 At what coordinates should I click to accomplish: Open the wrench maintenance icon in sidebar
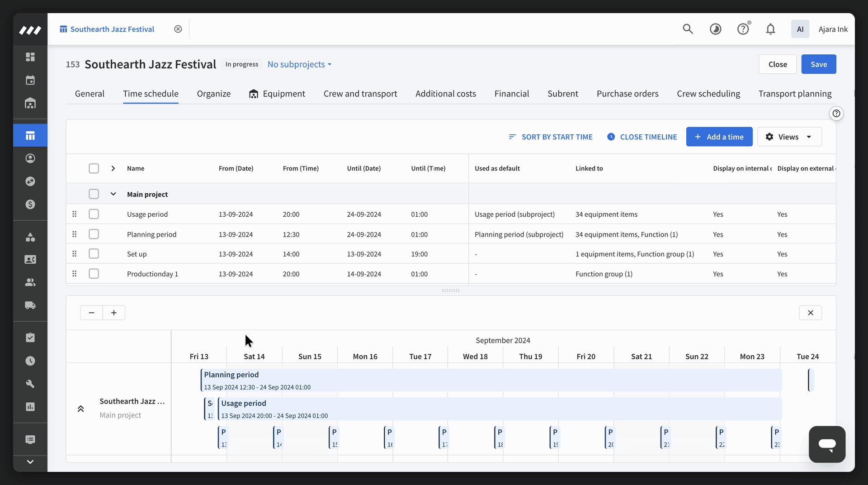pos(30,384)
